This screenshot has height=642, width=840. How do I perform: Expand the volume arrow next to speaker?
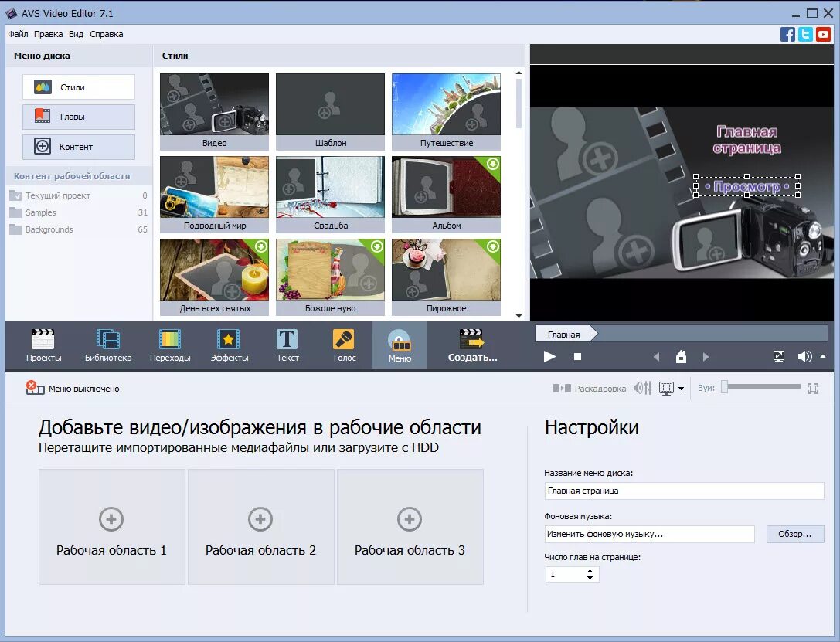click(x=823, y=356)
